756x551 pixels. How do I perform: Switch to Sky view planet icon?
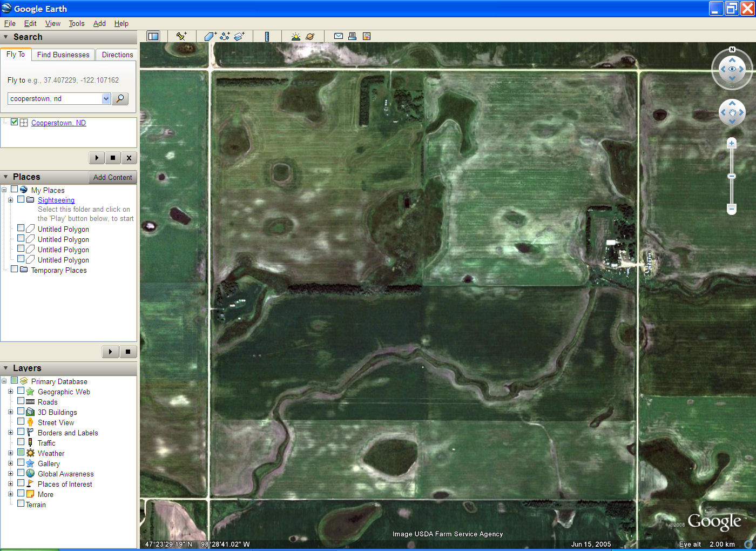point(310,36)
